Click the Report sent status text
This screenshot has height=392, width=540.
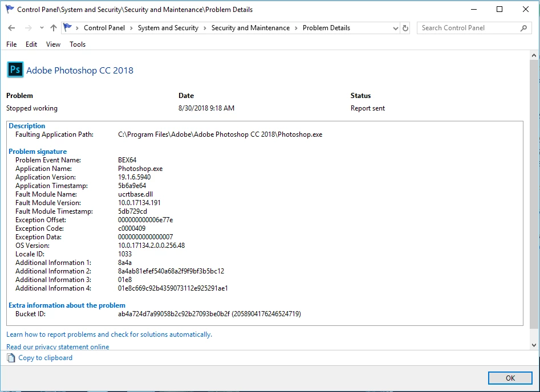click(367, 108)
